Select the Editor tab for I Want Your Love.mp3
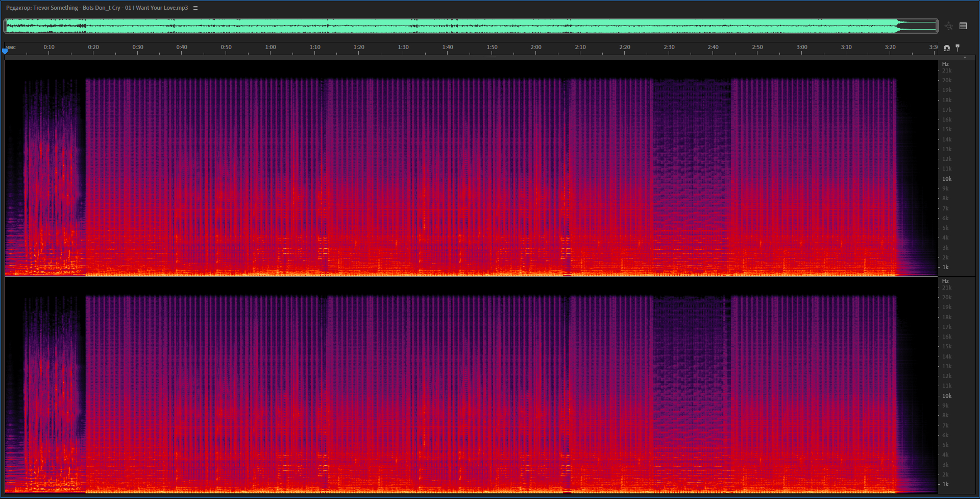 pos(97,8)
